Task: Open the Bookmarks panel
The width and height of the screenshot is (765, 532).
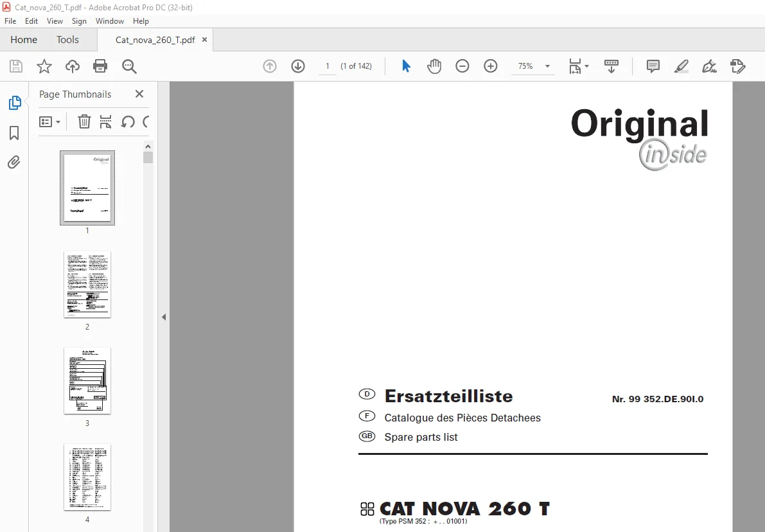Action: point(14,133)
